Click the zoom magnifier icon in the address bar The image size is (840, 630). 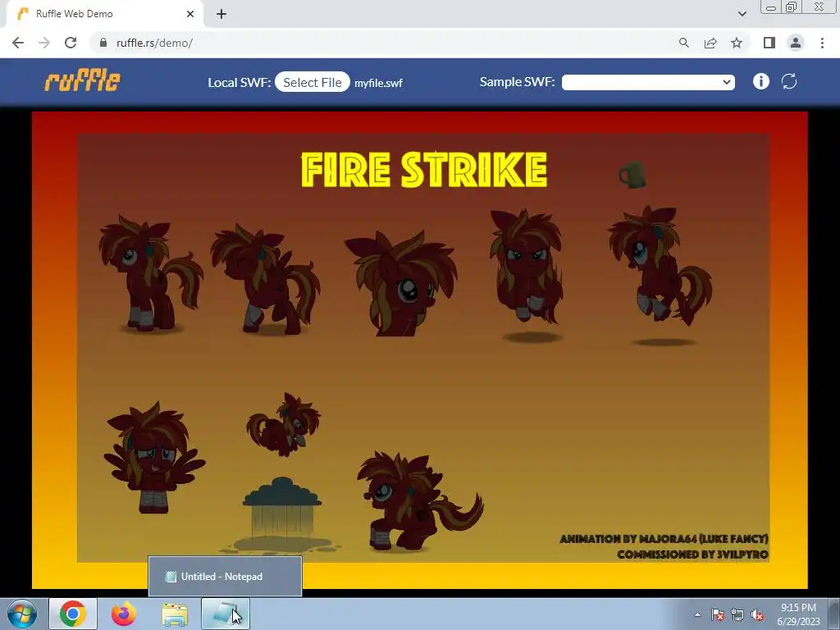[683, 43]
